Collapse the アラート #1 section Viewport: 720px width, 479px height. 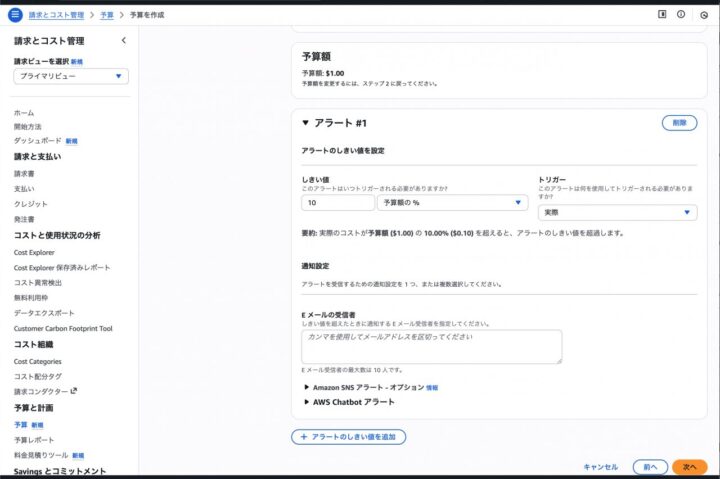click(306, 123)
